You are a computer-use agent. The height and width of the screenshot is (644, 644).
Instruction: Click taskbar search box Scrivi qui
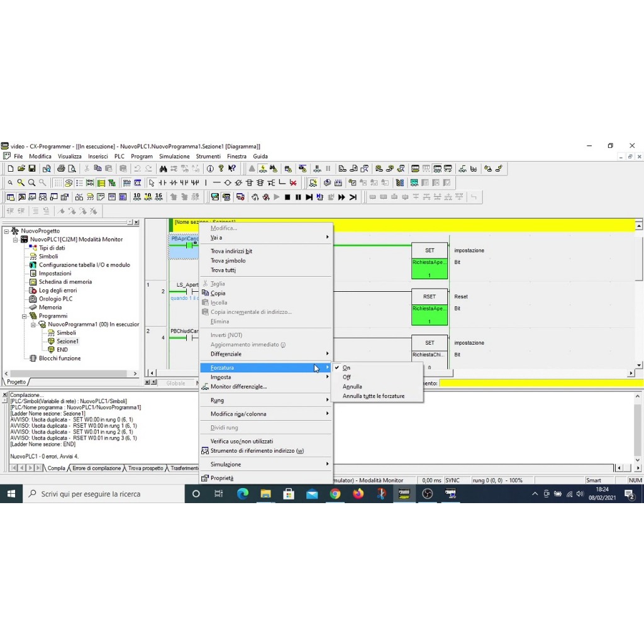[104, 494]
